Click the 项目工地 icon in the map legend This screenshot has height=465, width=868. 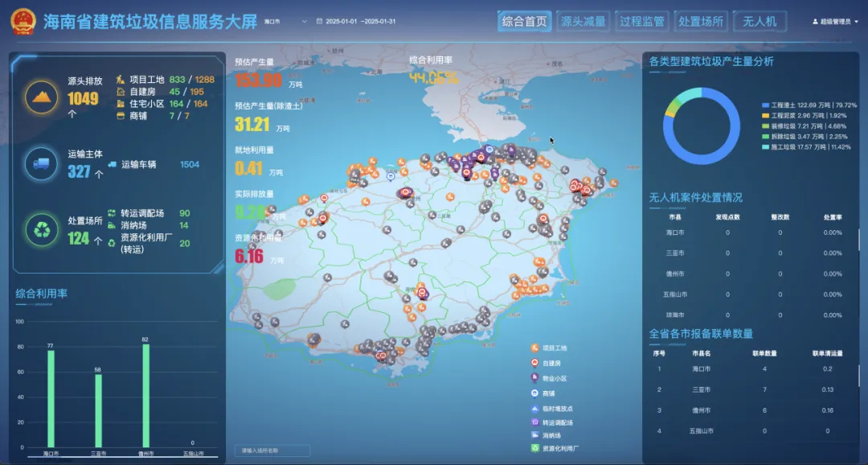(534, 348)
